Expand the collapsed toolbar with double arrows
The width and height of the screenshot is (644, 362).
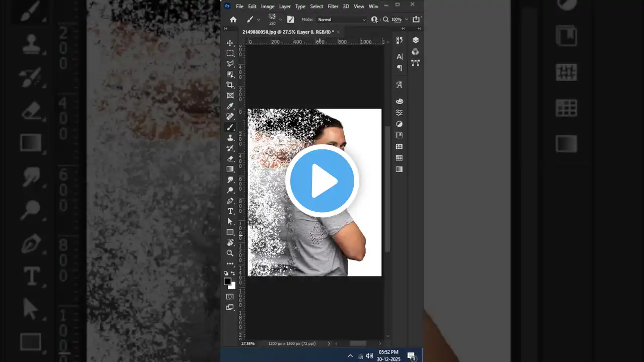226,29
